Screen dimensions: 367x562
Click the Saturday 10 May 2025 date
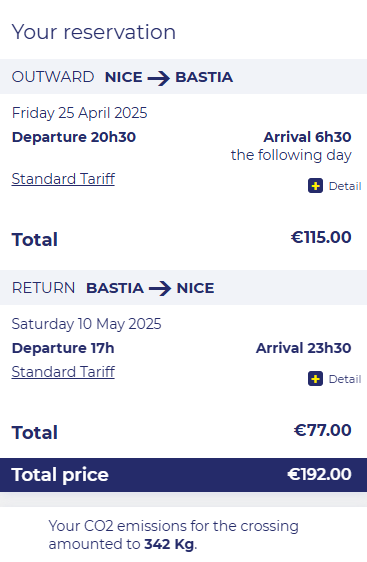click(86, 324)
